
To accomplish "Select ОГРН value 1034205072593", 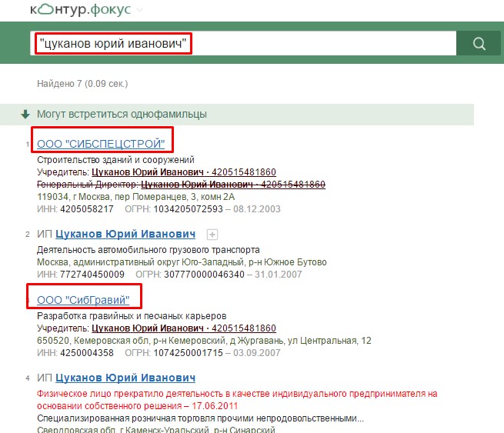I will coord(188,209).
